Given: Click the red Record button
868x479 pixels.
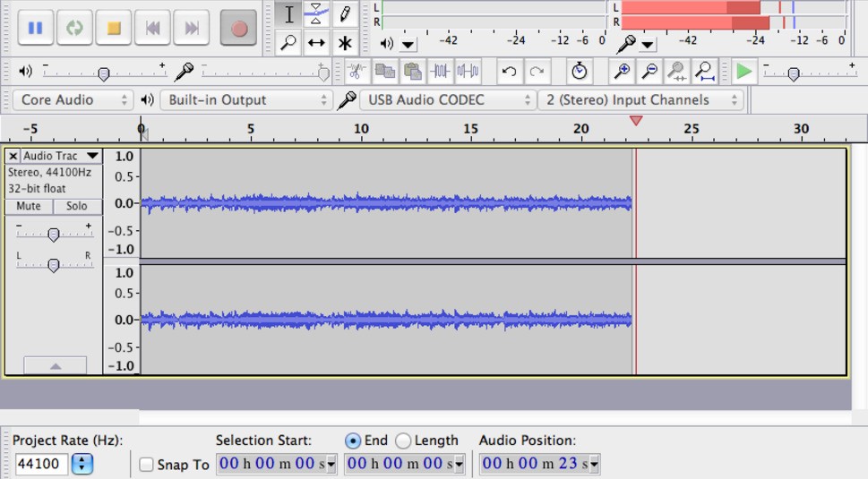Looking at the screenshot, I should (x=238, y=28).
